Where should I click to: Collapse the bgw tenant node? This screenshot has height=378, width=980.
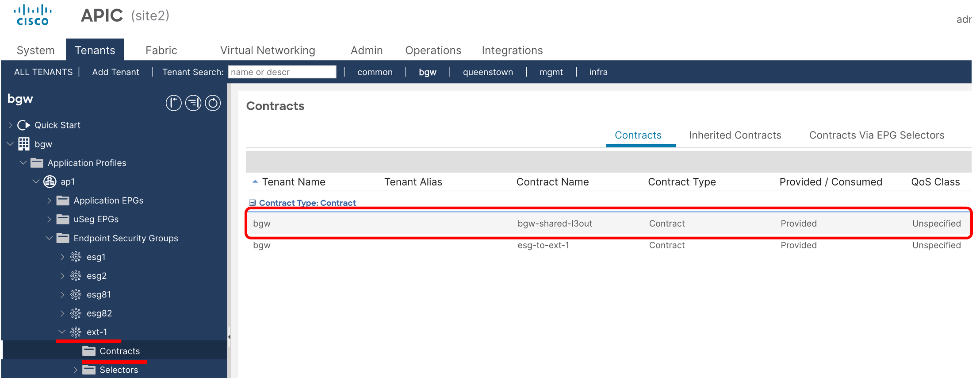[x=10, y=144]
